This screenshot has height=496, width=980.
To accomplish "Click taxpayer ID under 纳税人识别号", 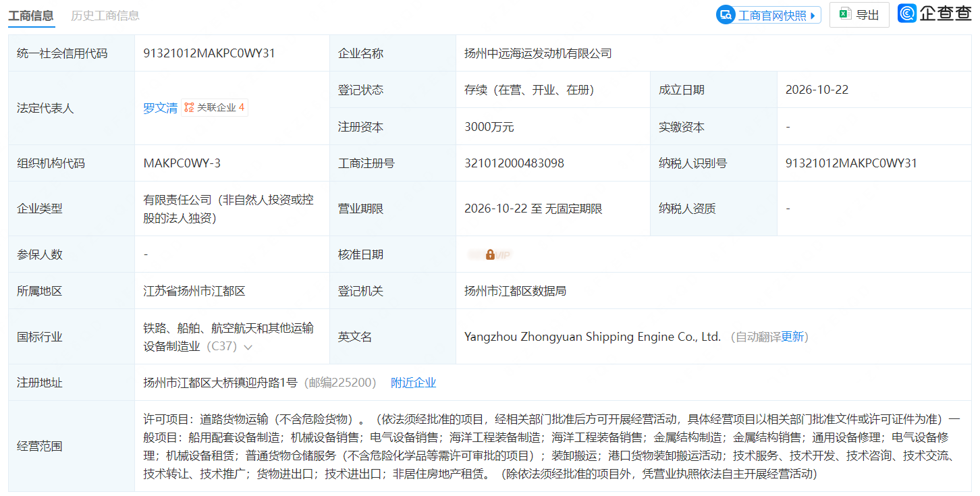I will (x=852, y=163).
